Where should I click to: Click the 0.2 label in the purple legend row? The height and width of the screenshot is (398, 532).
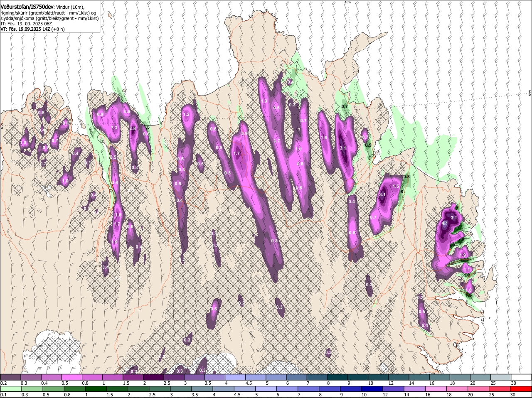[4, 383]
